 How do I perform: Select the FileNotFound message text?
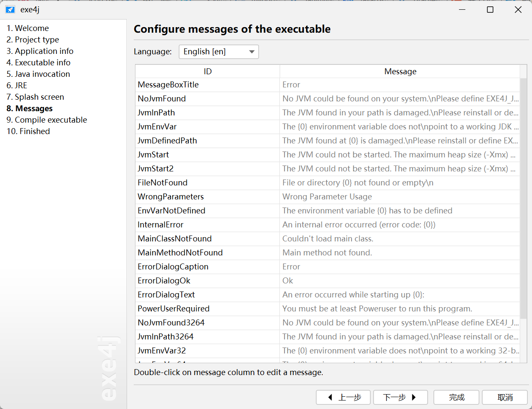tap(358, 182)
